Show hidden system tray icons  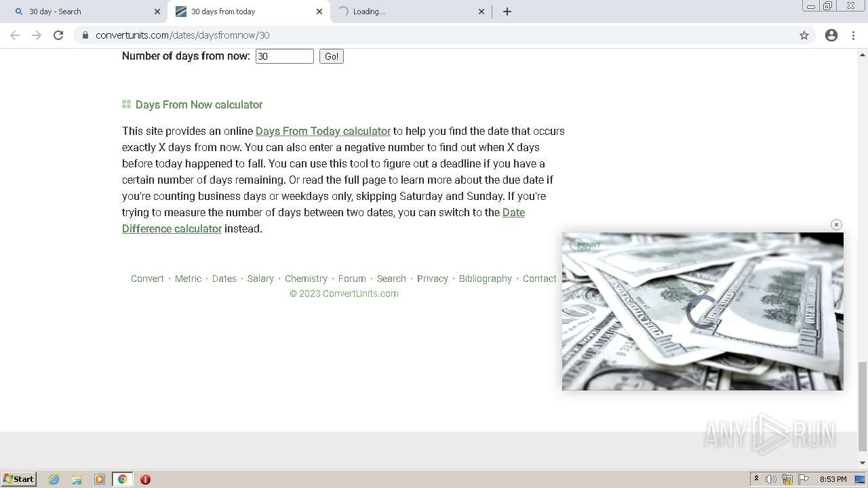click(756, 479)
